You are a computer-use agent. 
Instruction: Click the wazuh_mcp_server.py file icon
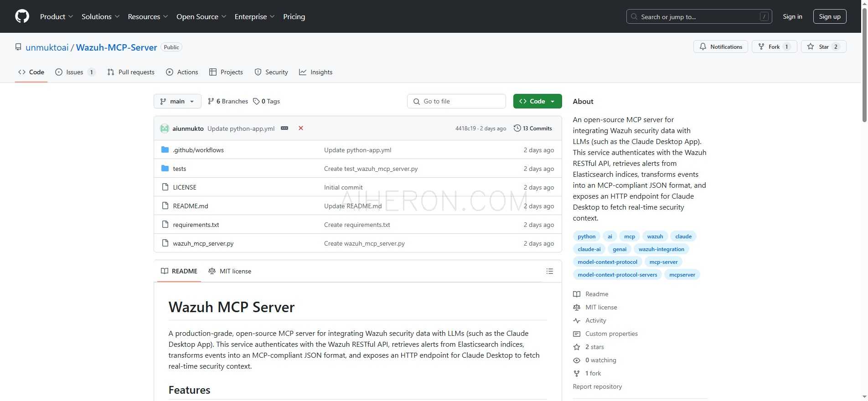(165, 243)
